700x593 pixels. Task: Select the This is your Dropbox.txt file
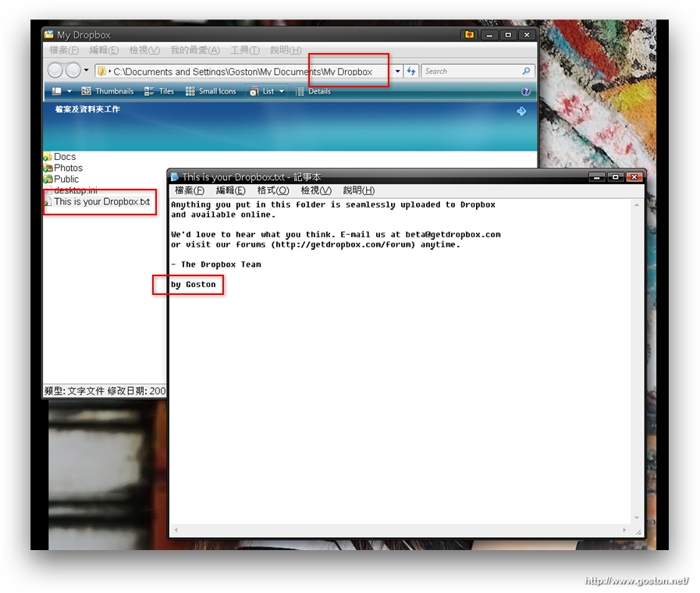point(101,201)
